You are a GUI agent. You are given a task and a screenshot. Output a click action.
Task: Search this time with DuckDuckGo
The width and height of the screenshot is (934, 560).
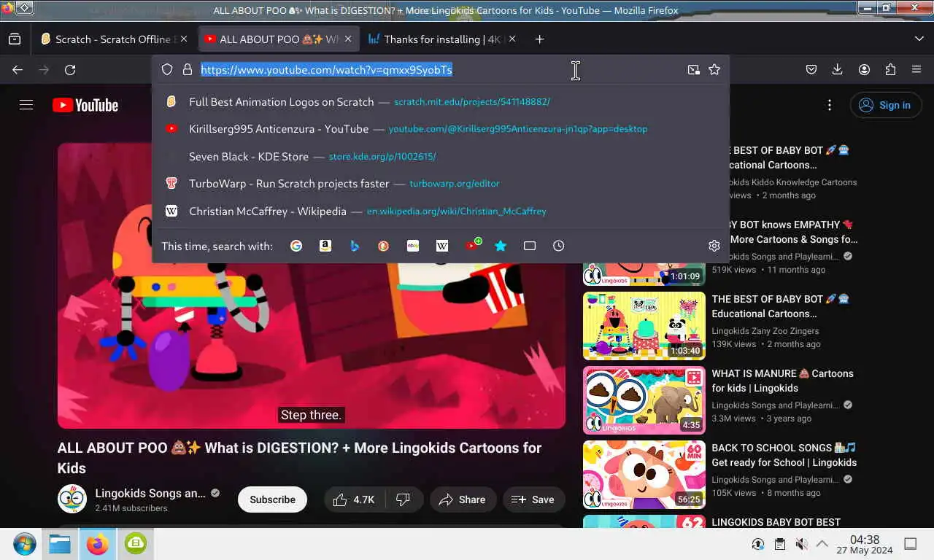[384, 246]
